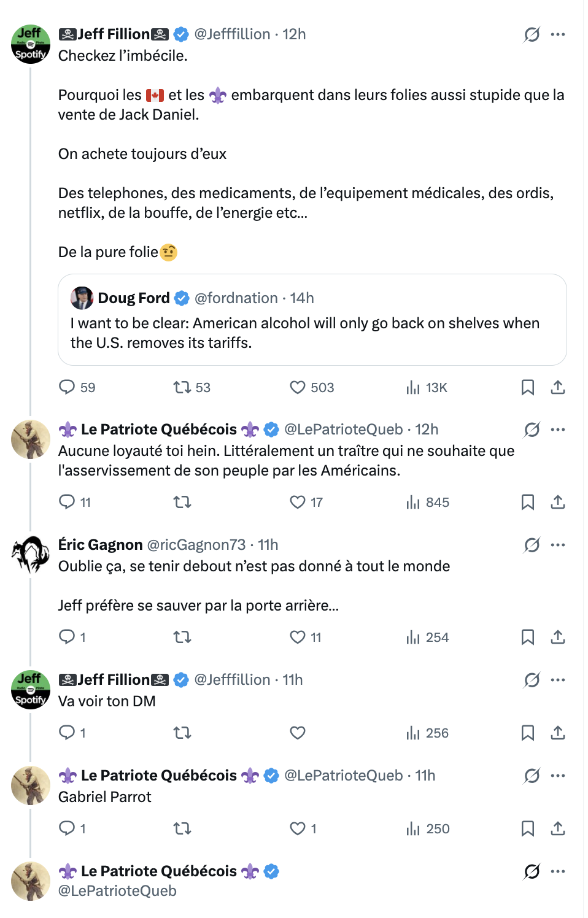Open more options on 'Va voir ton DM'
Screen dimensions: 588x918
(558, 680)
